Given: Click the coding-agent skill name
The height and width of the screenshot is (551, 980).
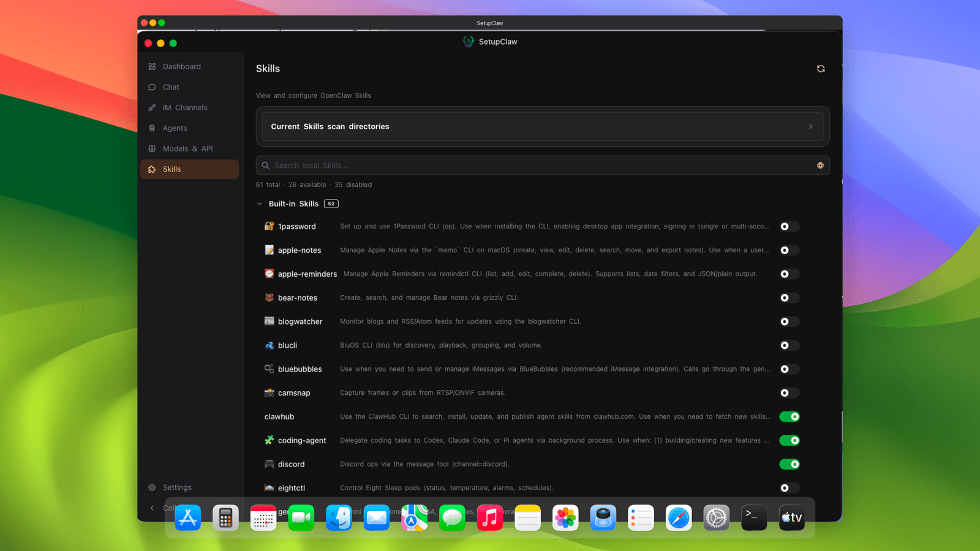Looking at the screenshot, I should 302,440.
